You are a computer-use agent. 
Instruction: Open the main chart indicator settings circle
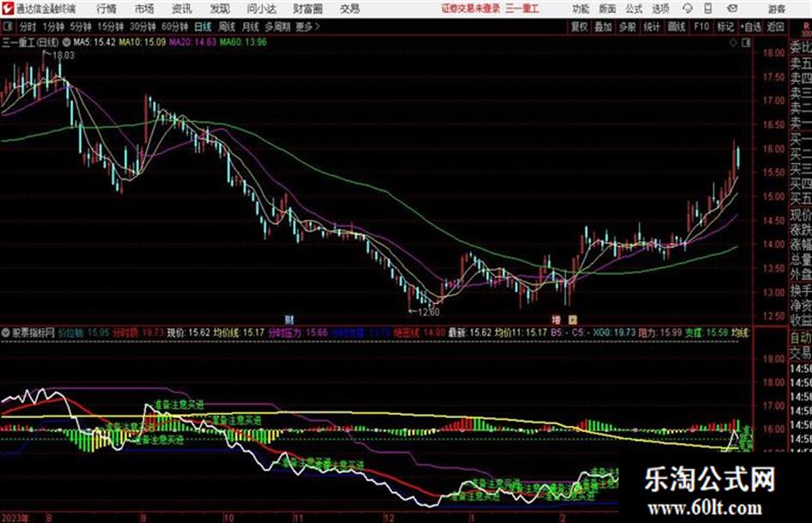pos(66,42)
